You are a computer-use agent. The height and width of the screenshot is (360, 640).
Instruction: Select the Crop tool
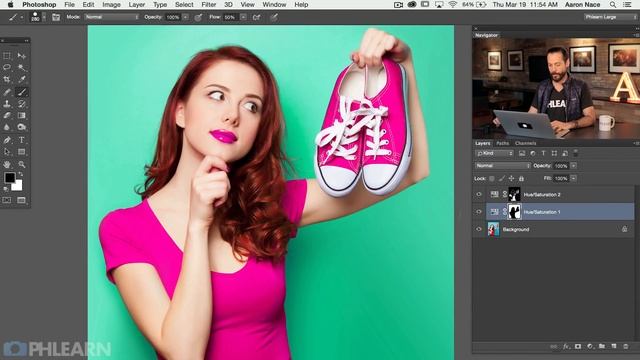coord(7,80)
